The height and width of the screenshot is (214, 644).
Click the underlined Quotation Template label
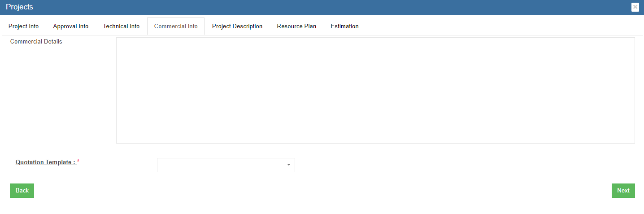point(46,162)
